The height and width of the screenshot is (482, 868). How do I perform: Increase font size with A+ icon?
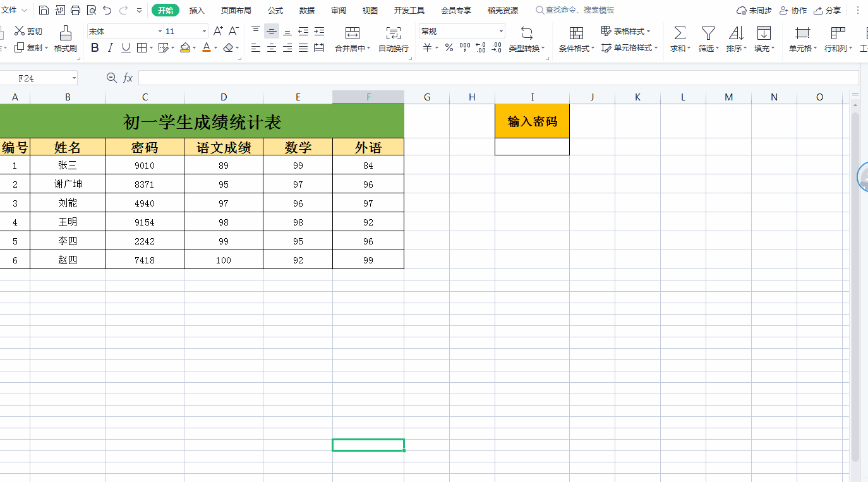point(218,31)
